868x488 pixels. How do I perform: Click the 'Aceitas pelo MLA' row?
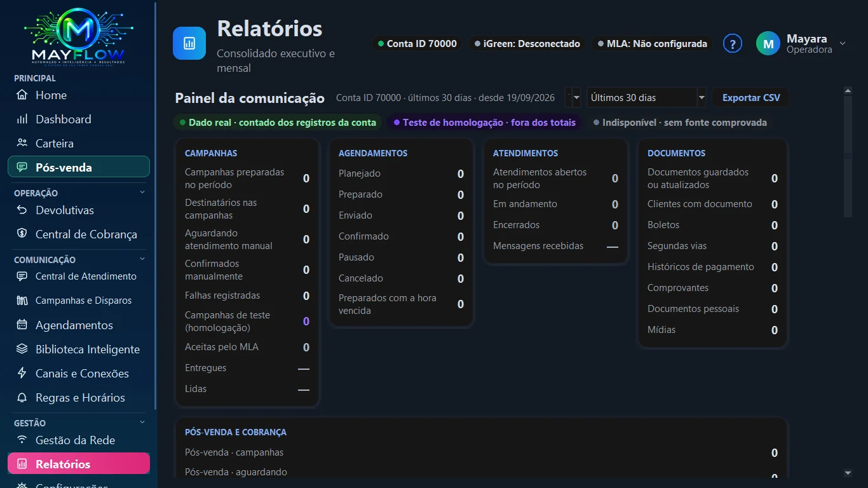(x=247, y=347)
